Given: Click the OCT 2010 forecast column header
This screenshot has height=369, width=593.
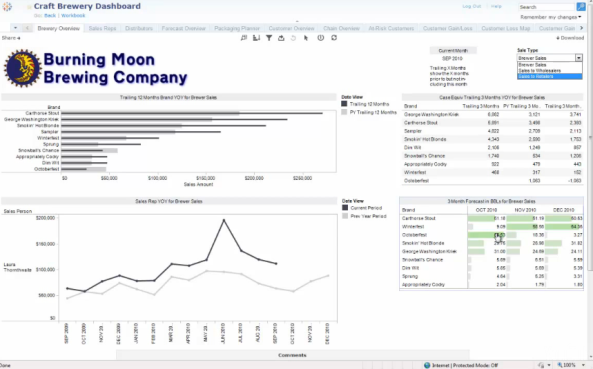Looking at the screenshot, I should (486, 210).
